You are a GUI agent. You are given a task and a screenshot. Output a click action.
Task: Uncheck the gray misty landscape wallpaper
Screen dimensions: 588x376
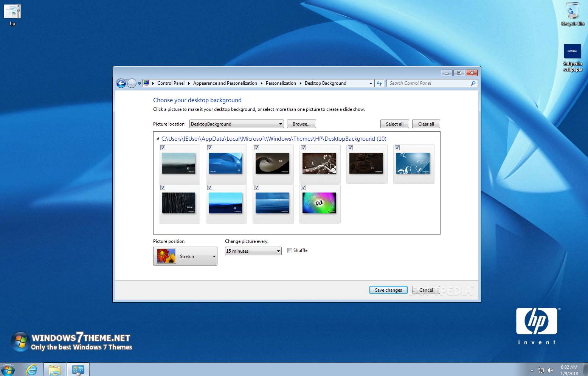click(x=163, y=148)
